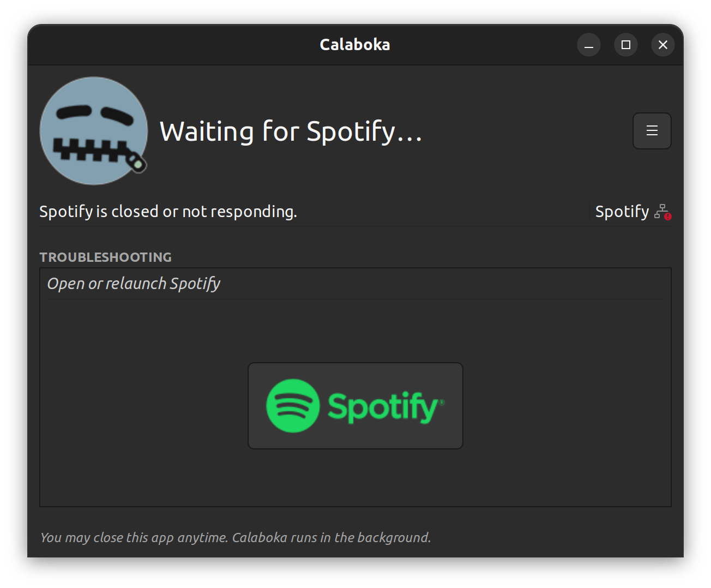The image size is (711, 588).
Task: Launch Spotify using the large logo button
Action: coord(355,406)
